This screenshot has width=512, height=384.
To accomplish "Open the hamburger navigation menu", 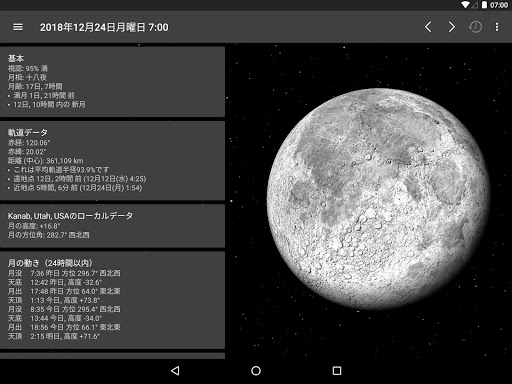I will [18, 27].
